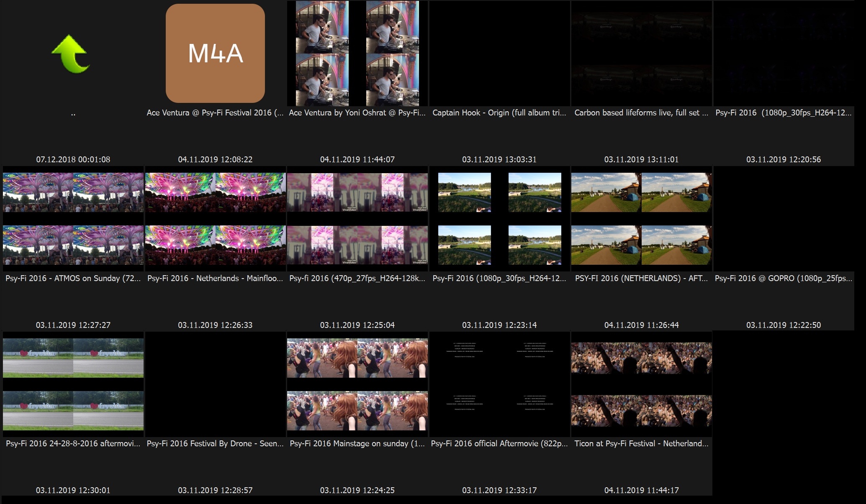Image resolution: width=866 pixels, height=504 pixels.
Task: Select the Captain Hook - Origin video
Action: click(499, 53)
